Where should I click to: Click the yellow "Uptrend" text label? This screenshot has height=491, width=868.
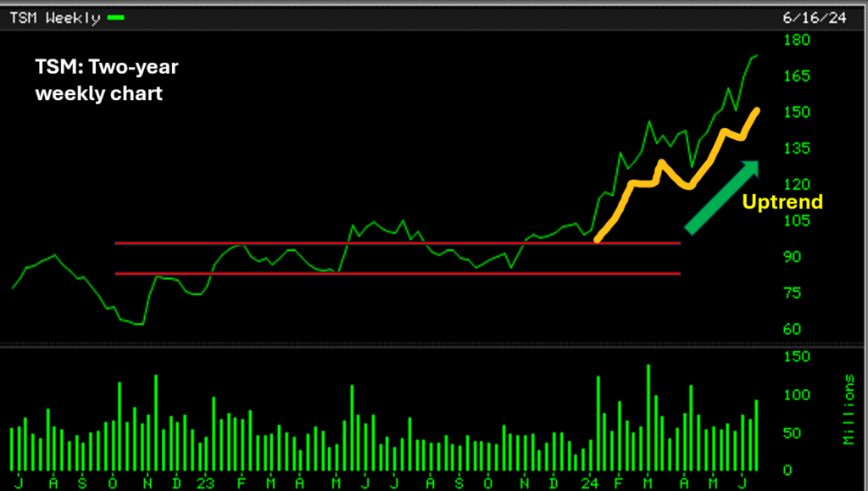(782, 202)
